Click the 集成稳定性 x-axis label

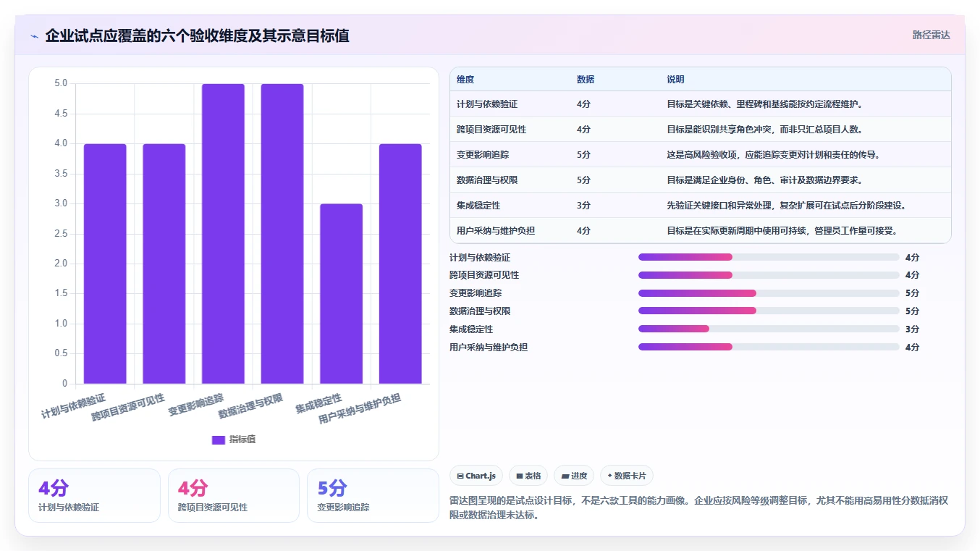318,403
